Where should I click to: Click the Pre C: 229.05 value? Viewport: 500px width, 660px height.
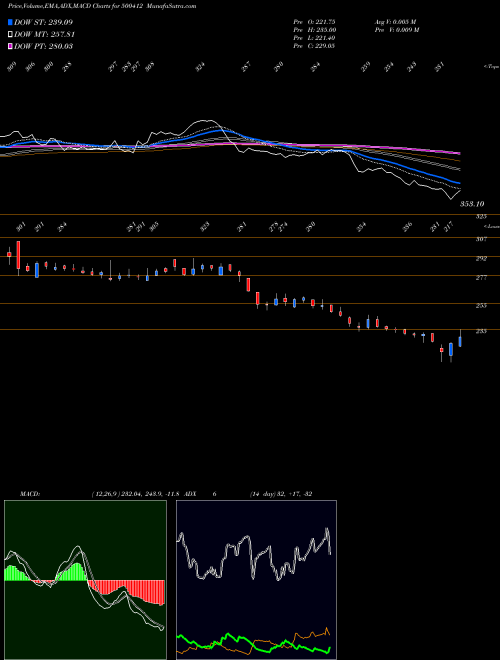click(314, 46)
